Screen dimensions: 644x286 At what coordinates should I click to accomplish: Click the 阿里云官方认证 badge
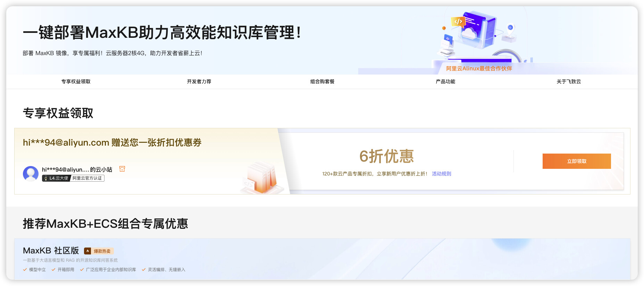[x=87, y=178]
